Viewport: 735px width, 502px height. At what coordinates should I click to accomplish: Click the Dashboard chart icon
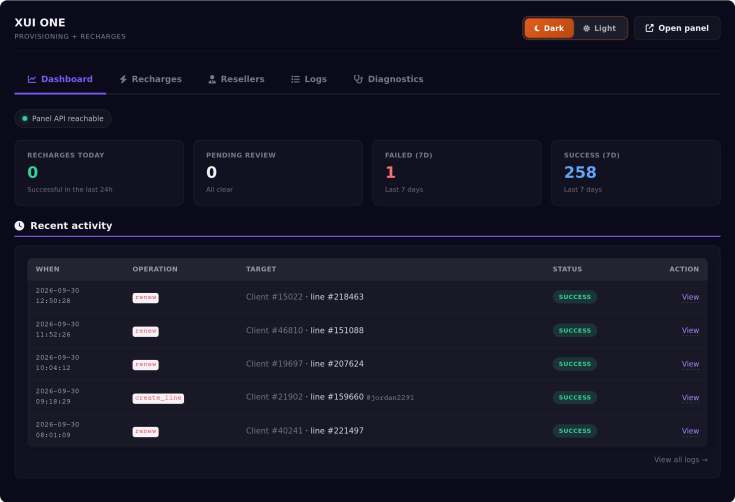32,79
